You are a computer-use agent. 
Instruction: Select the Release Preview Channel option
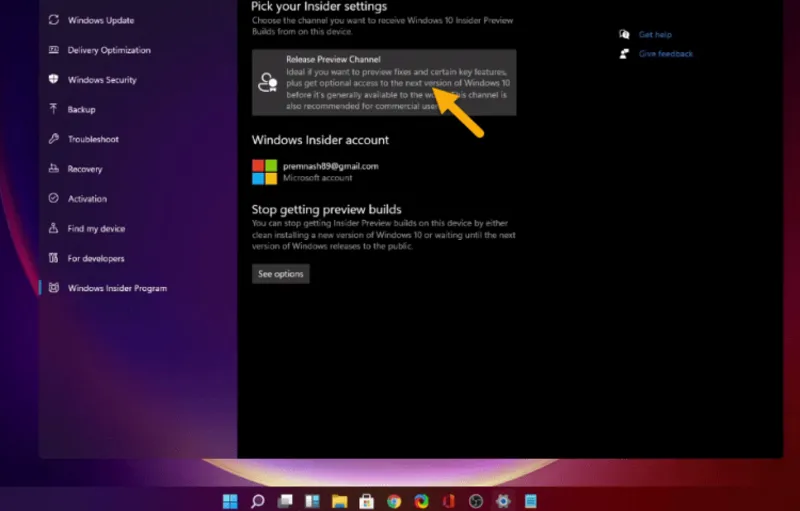384,83
